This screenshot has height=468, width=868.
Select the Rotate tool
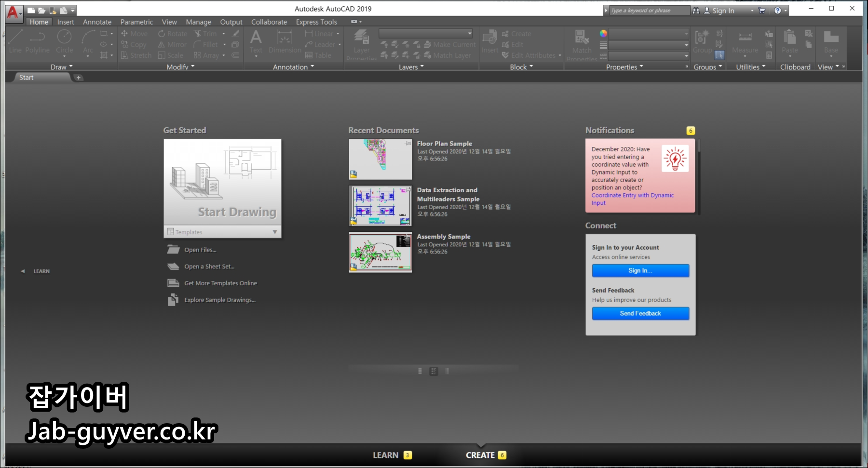pyautogui.click(x=173, y=34)
